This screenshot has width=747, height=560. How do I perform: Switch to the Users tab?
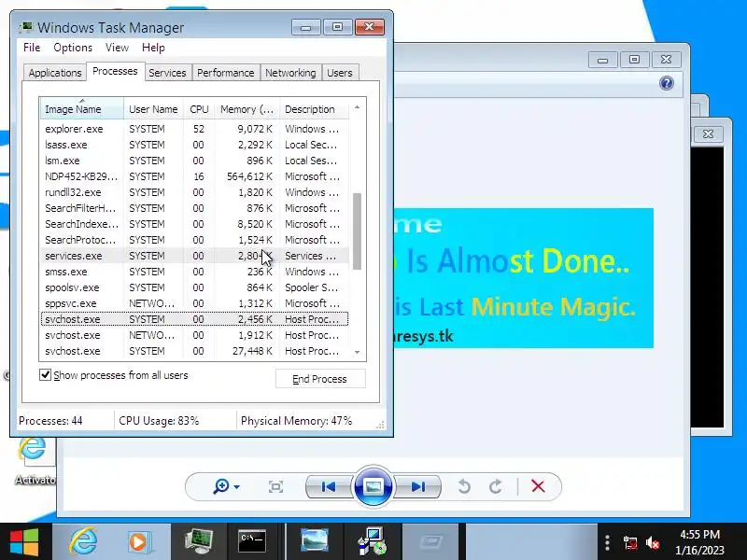(x=340, y=73)
